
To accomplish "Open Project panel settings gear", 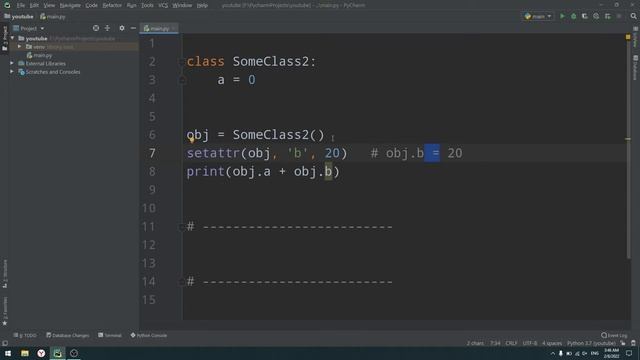I will point(122,28).
